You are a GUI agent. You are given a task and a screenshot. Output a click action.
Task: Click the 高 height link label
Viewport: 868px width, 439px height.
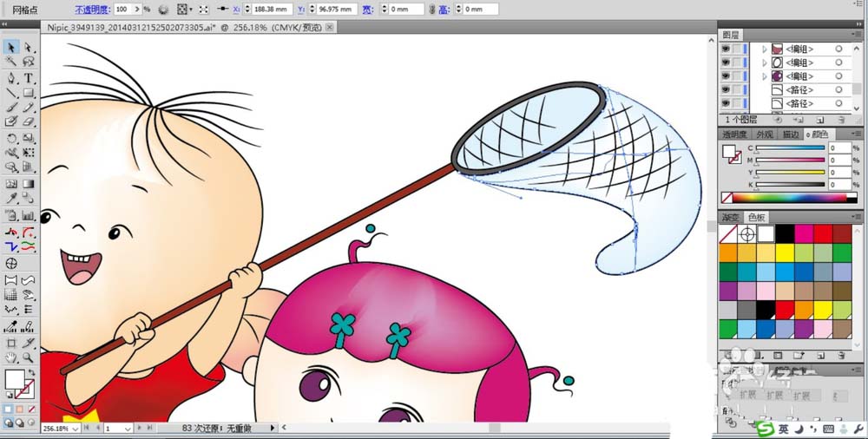[444, 10]
